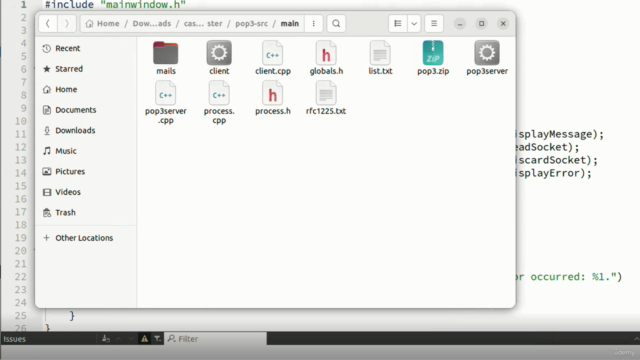Go to Home in the sidebar
640x360 pixels.
tap(86, 89)
